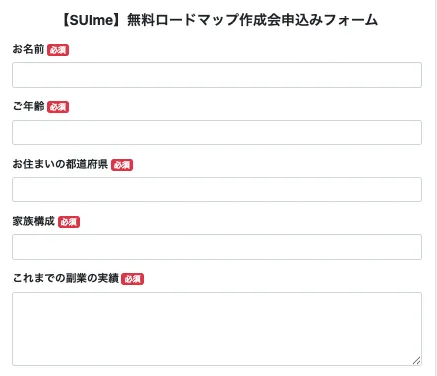This screenshot has width=437, height=376.
Task: Focus the これまでの副業の実績 textarea
Action: pyautogui.click(x=217, y=329)
